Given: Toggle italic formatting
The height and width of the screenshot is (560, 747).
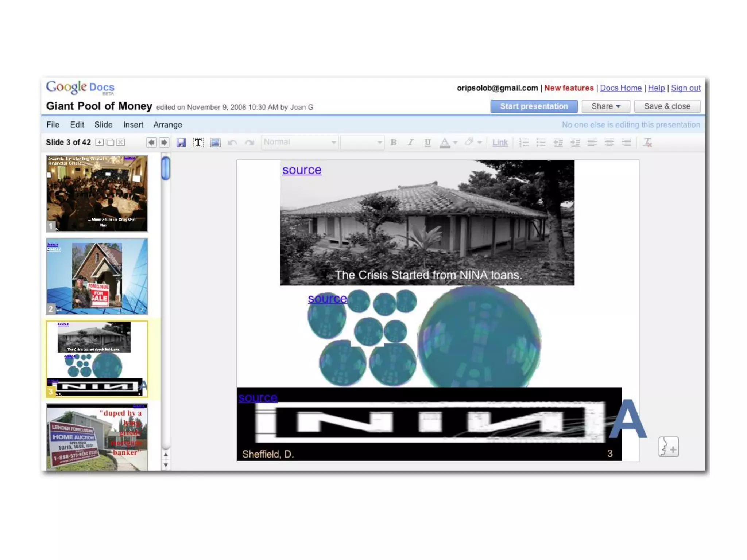Looking at the screenshot, I should (x=410, y=143).
